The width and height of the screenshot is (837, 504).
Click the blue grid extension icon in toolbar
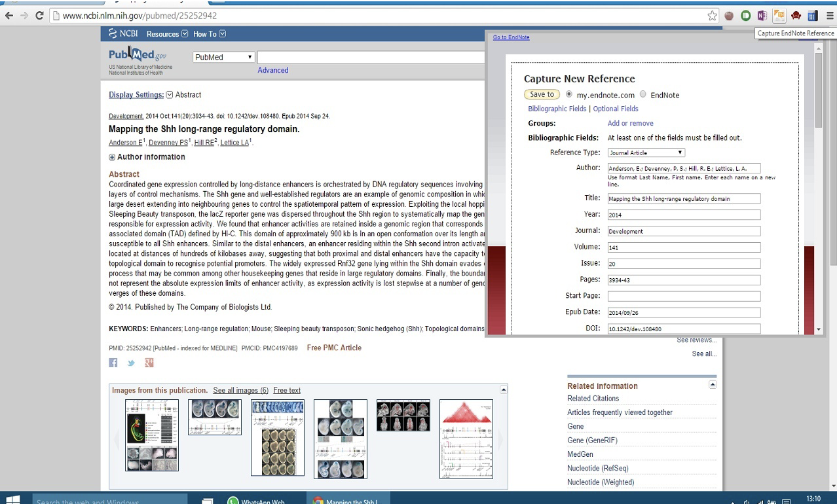coord(812,16)
